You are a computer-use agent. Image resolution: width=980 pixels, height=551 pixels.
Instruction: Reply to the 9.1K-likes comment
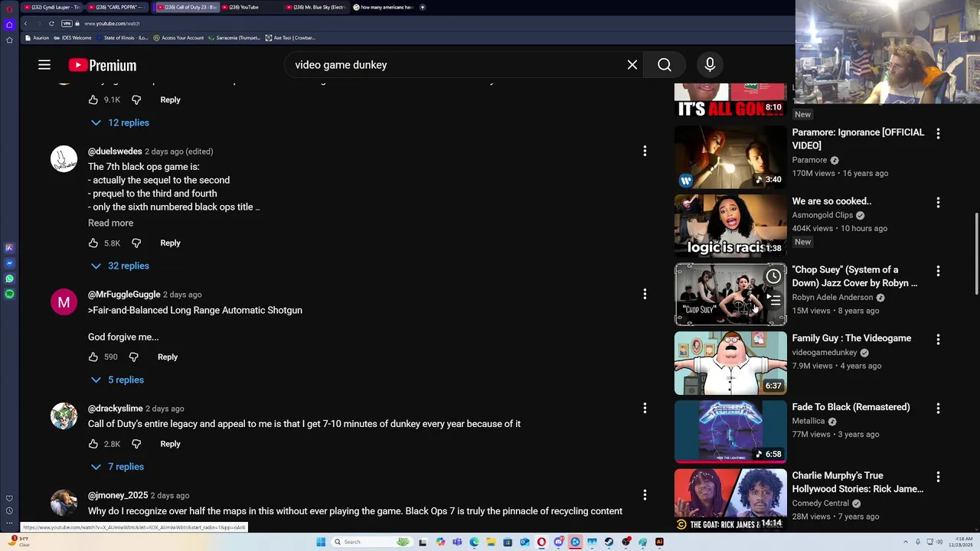(x=170, y=99)
